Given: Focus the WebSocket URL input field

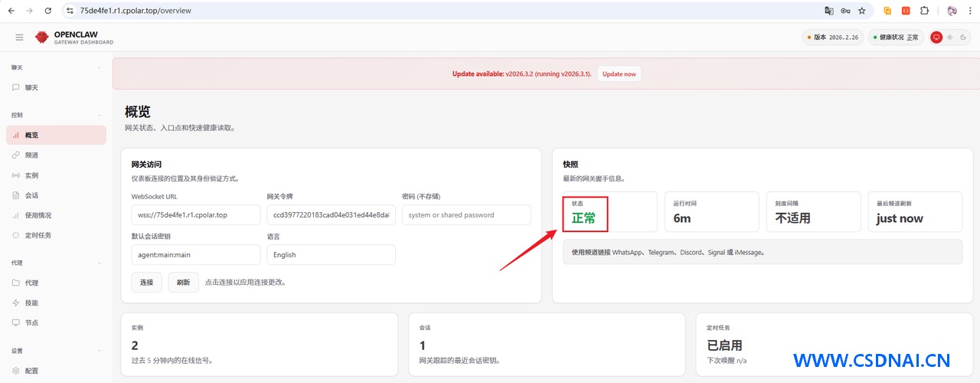Looking at the screenshot, I should tap(196, 214).
